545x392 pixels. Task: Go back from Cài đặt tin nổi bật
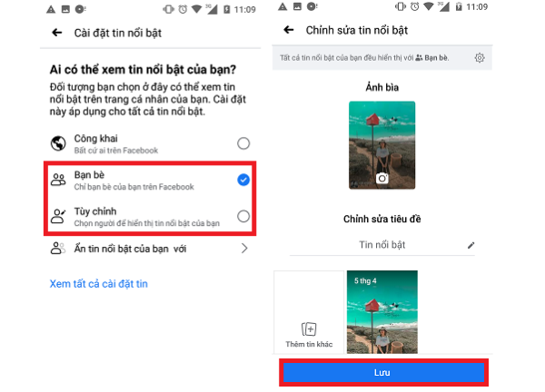click(57, 33)
